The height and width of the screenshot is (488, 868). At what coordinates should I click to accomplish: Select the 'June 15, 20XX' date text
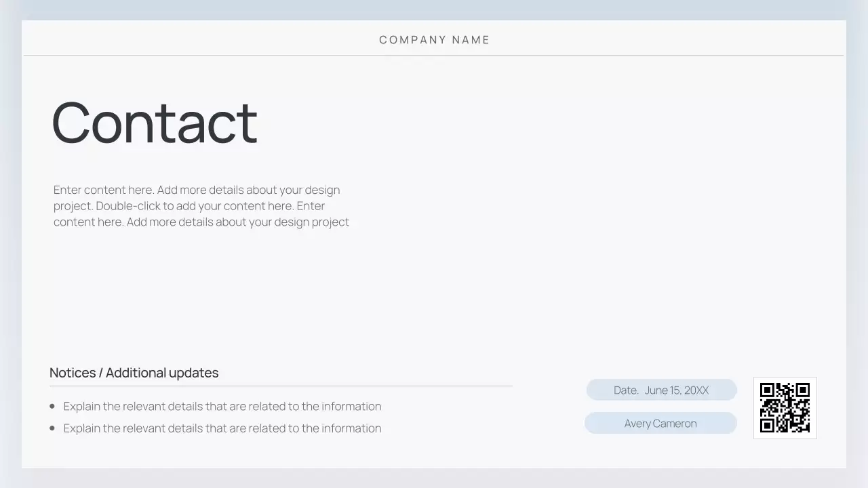coord(676,390)
